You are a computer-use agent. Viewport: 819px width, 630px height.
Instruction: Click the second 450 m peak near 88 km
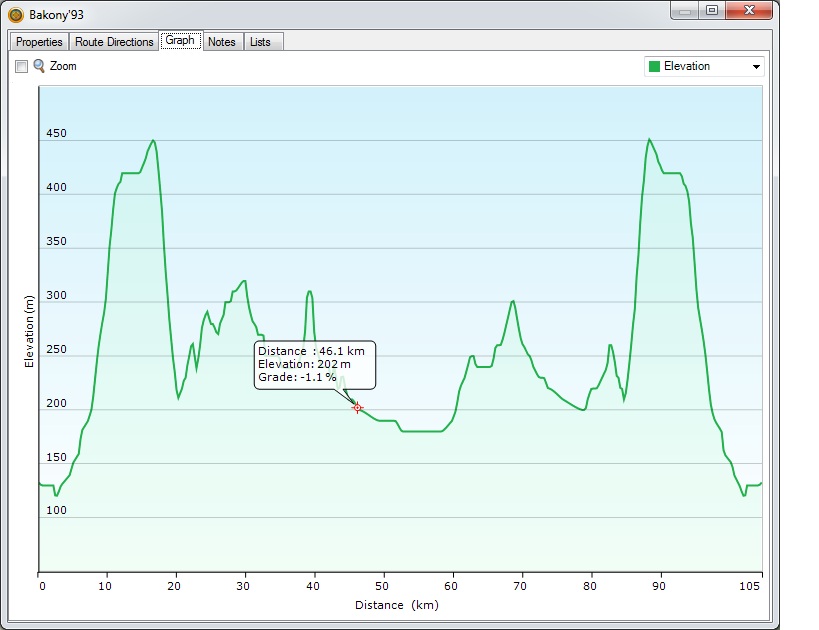649,140
